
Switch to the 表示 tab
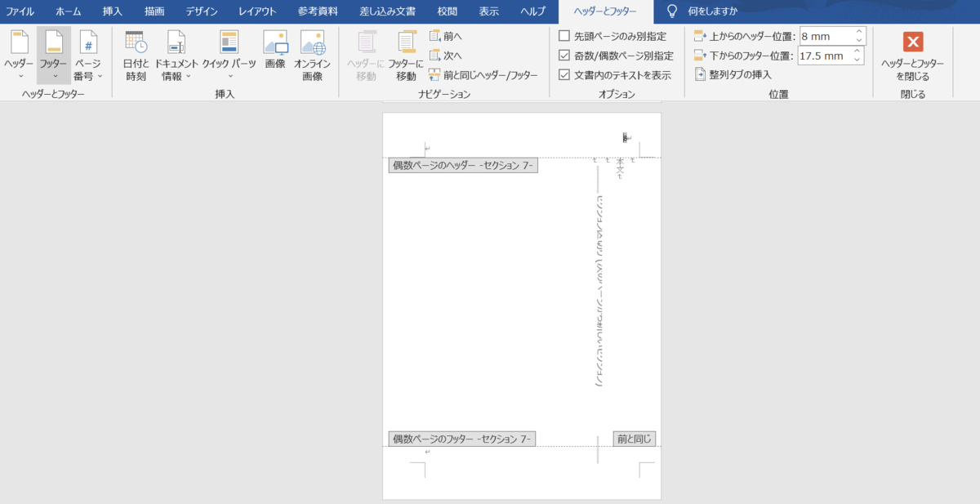(488, 11)
